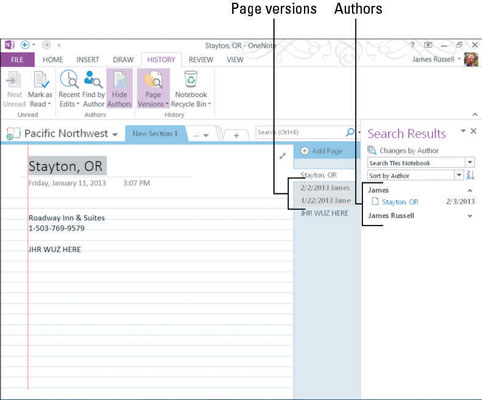Click the Friday, January 11, 2013 date
The height and width of the screenshot is (400, 482).
click(67, 183)
